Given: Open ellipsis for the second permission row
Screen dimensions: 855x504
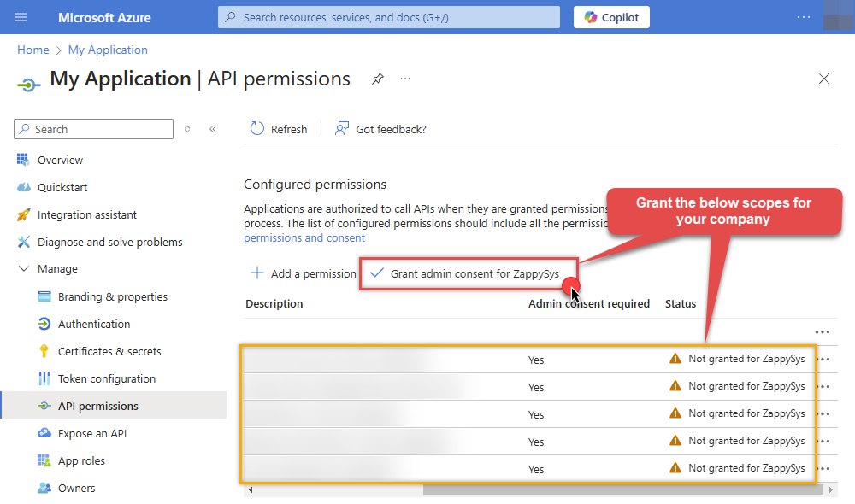Looking at the screenshot, I should click(824, 386).
